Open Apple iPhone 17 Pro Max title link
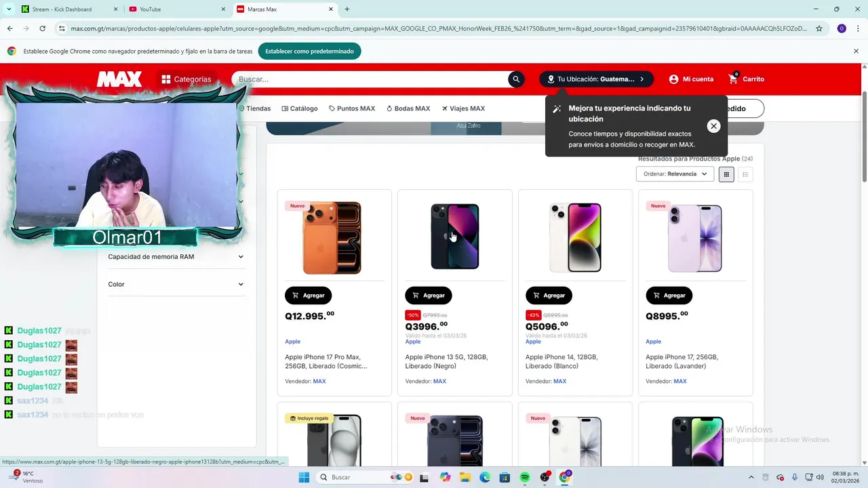The width and height of the screenshot is (868, 488). [326, 361]
